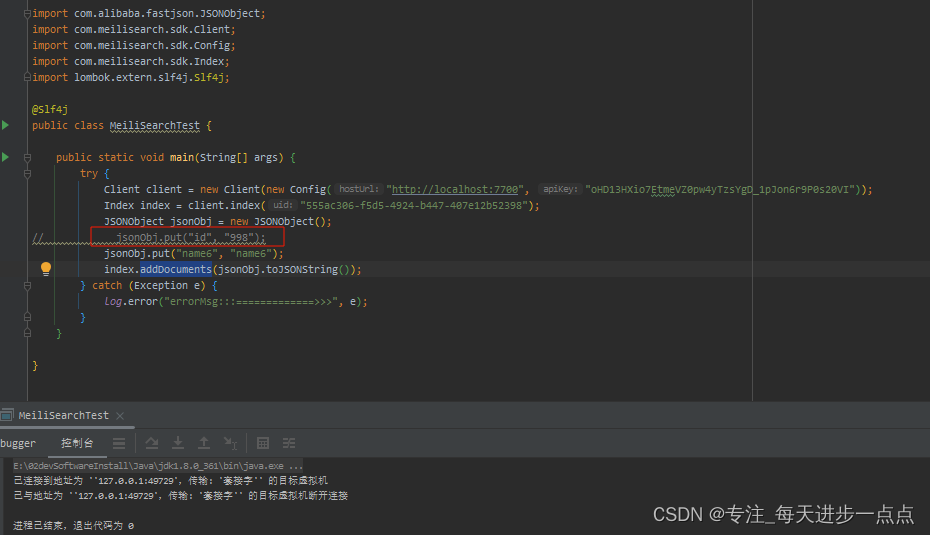This screenshot has height=535, width=930.
Task: Click the Step Out debug icon
Action: pos(204,443)
